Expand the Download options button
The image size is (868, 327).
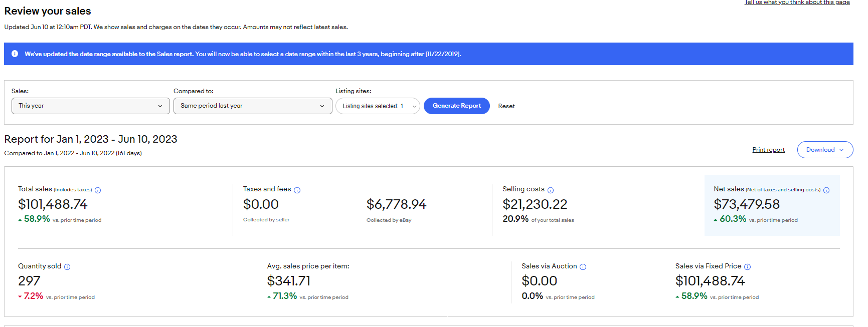pos(825,150)
